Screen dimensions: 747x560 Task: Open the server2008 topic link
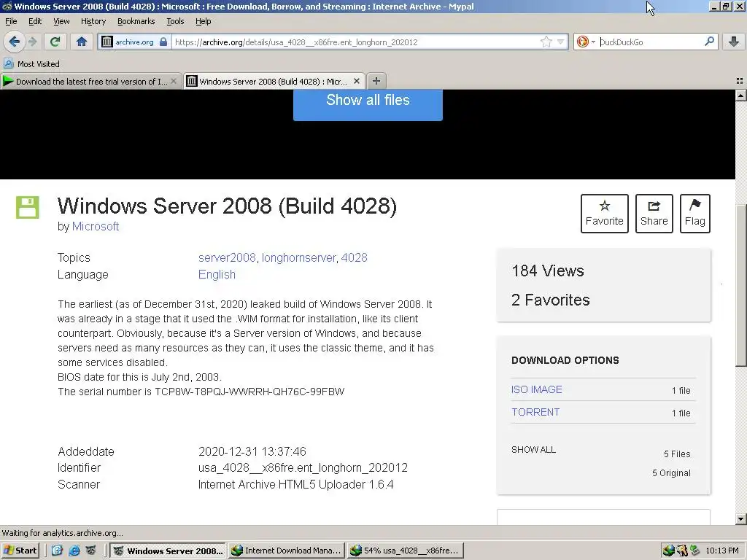point(228,257)
